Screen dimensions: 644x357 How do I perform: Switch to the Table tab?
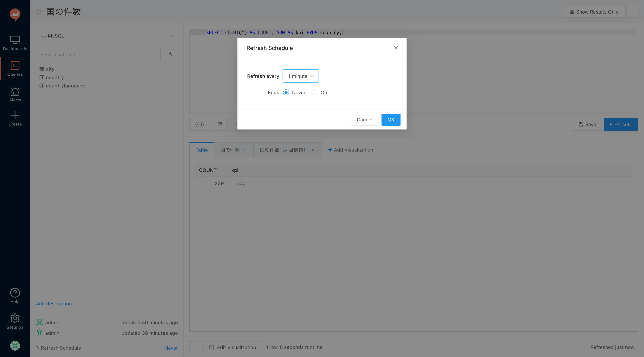[201, 150]
